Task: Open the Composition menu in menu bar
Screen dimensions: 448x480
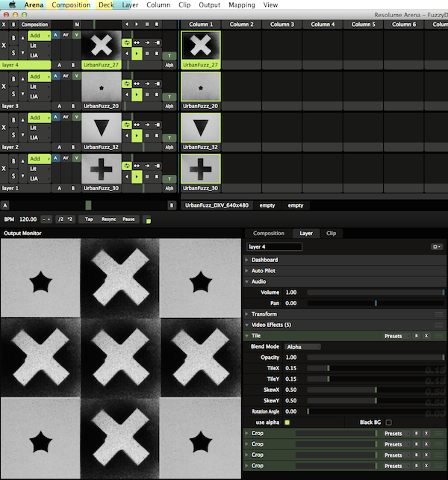Action: 71,5
